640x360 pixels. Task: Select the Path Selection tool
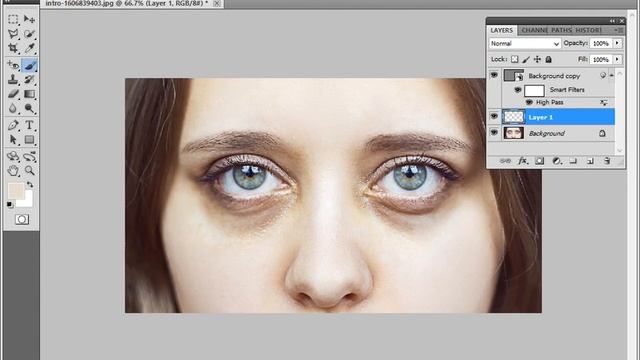coord(13,140)
